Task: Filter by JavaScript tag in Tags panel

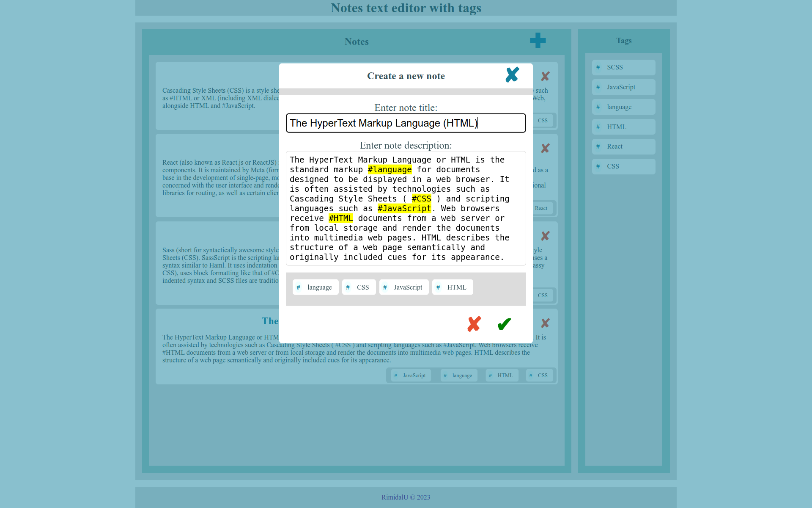Action: [624, 87]
